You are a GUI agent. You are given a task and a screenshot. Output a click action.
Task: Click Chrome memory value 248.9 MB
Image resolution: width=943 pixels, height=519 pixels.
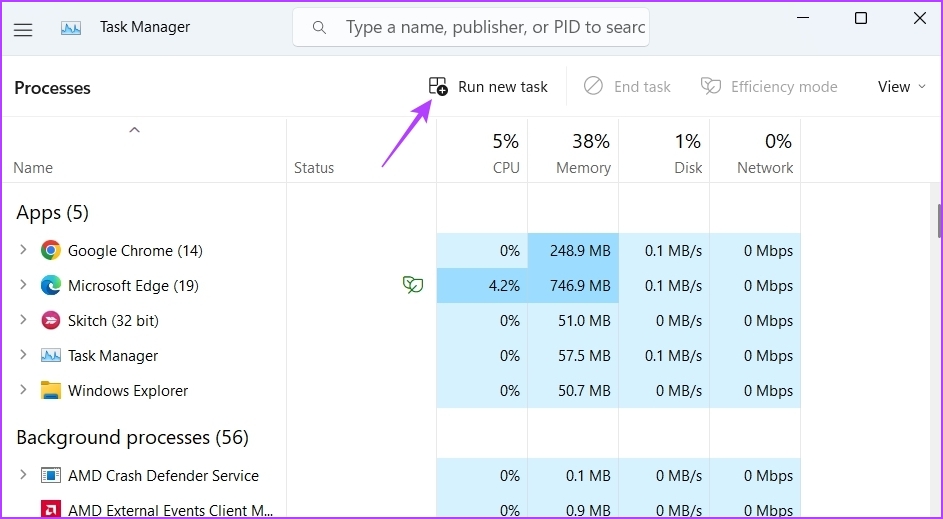[580, 251]
